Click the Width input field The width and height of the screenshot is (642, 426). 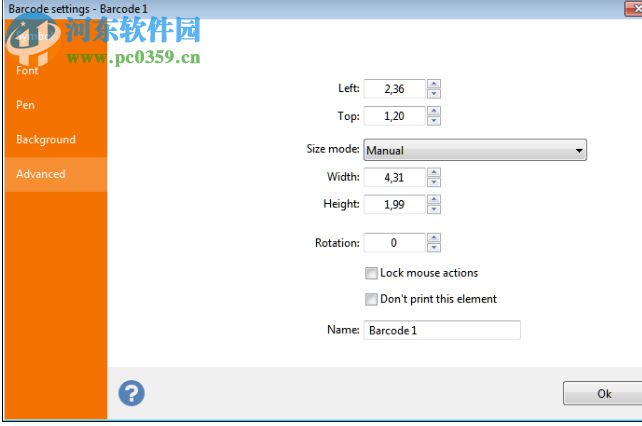tap(395, 177)
